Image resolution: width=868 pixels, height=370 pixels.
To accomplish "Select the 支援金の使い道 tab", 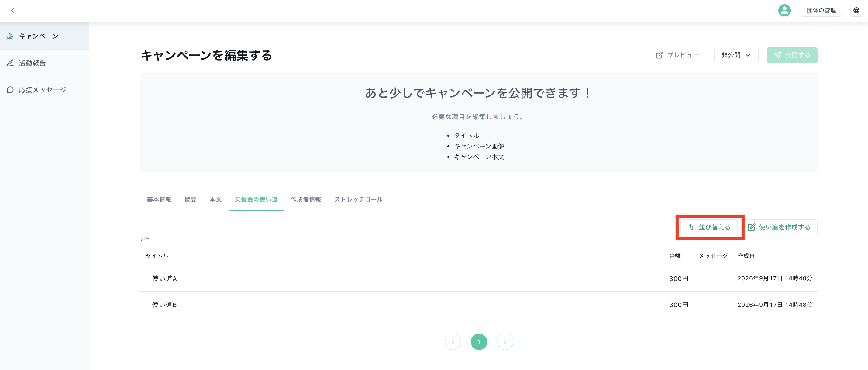I will tap(256, 199).
